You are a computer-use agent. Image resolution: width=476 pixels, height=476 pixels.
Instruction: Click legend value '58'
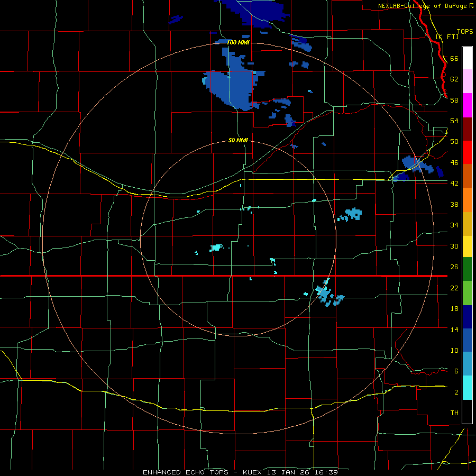coord(454,100)
